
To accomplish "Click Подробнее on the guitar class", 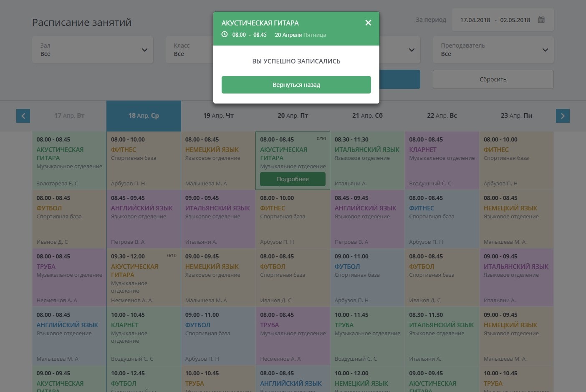I will click(x=293, y=179).
